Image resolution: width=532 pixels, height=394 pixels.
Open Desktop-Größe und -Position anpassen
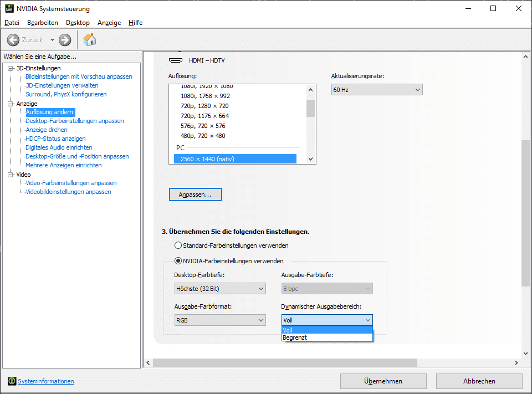78,156
